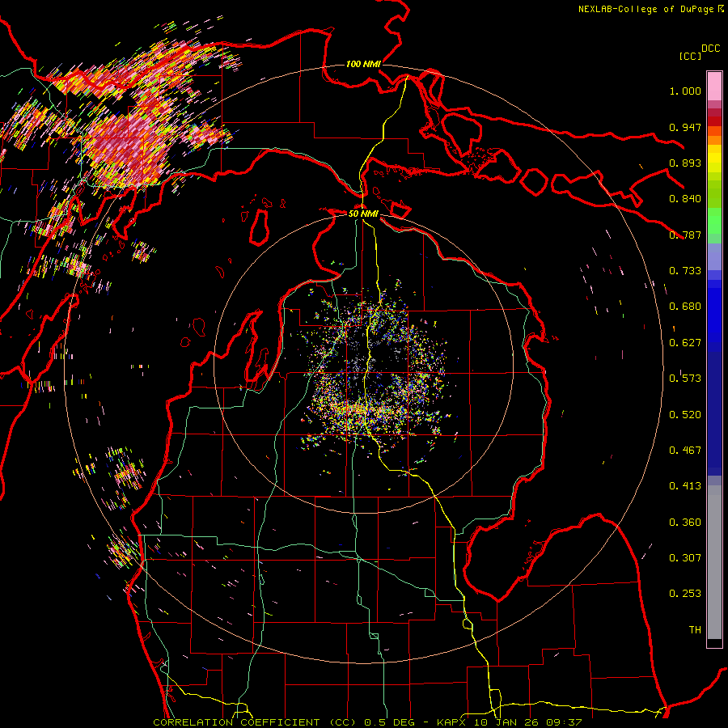The height and width of the screenshot is (728, 728).
Task: Click the 0.360 scale value
Action: 685,523
